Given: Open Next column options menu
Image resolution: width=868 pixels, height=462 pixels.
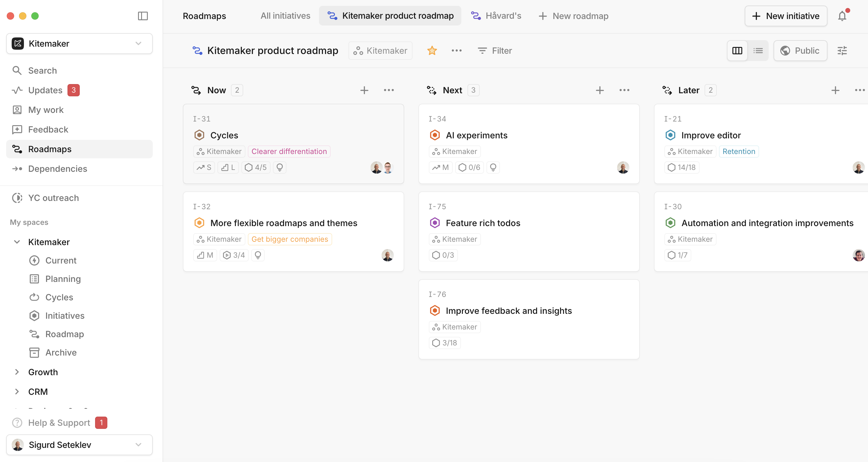Looking at the screenshot, I should pyautogui.click(x=624, y=90).
